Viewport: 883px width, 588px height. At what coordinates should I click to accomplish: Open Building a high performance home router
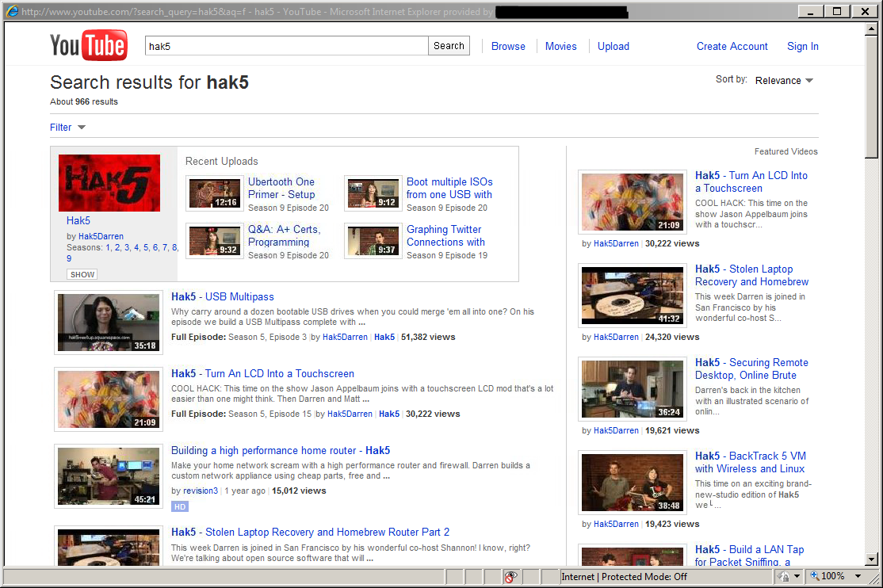[281, 451]
